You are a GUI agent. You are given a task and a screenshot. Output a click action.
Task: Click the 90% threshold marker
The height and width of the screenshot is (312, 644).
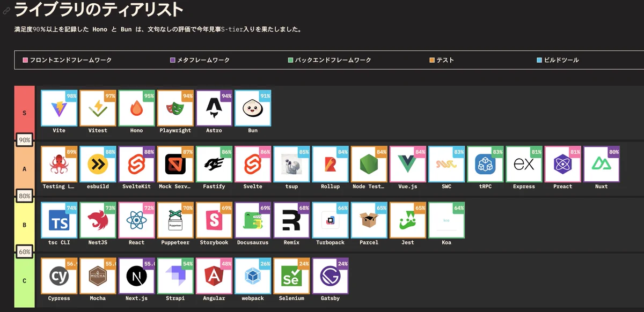(25, 140)
